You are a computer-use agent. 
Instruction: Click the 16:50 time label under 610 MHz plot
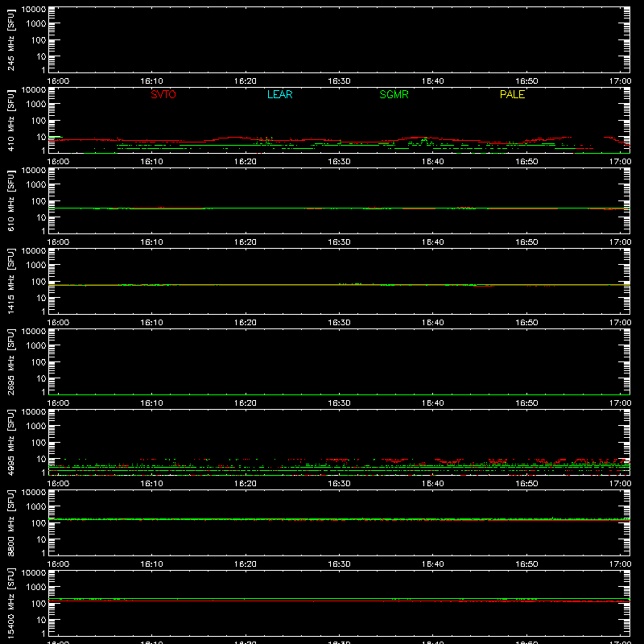(x=526, y=242)
